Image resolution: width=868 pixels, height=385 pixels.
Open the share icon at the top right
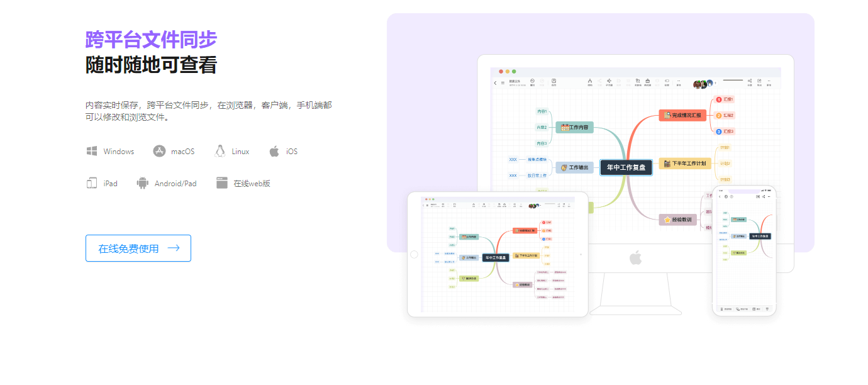tap(750, 82)
